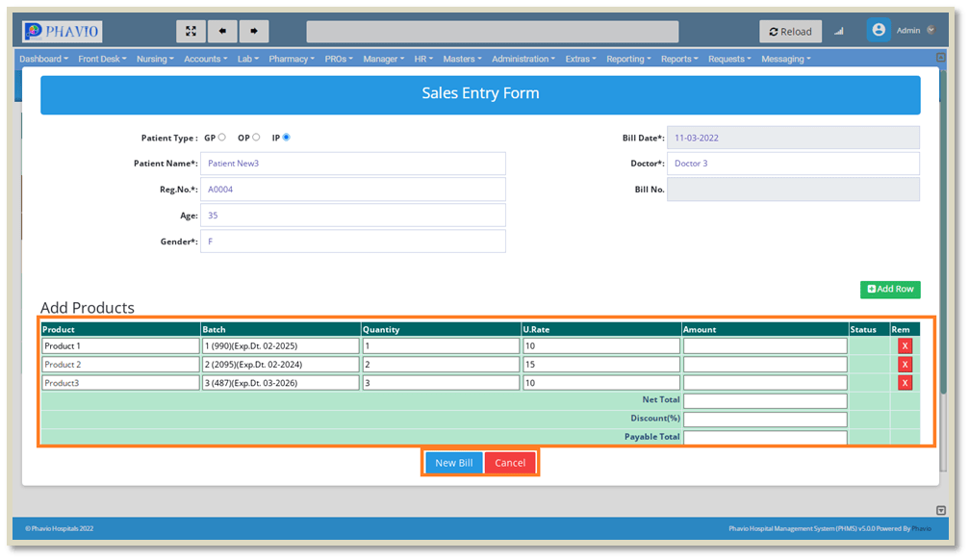The height and width of the screenshot is (560, 969).
Task: Click Product 1 quantity field
Action: (x=441, y=346)
